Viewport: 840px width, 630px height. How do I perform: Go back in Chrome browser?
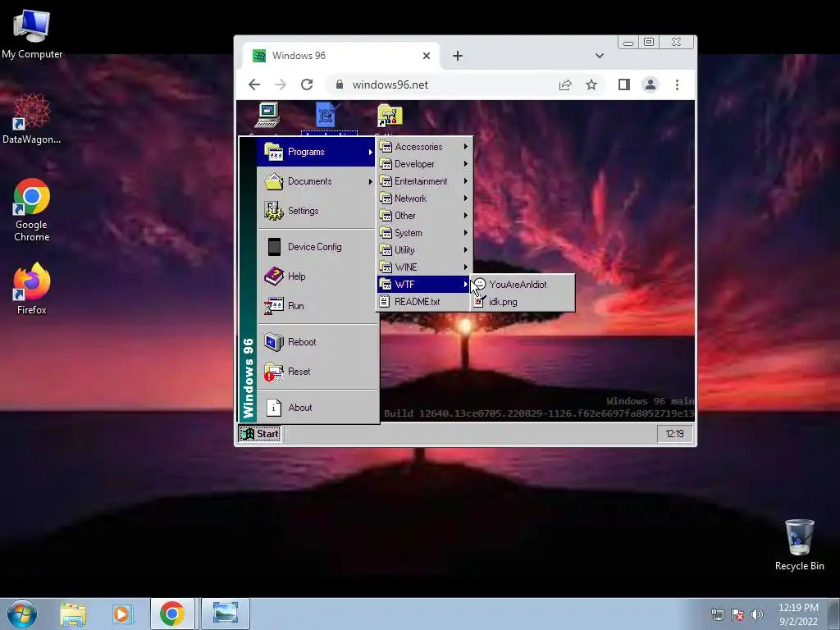[254, 84]
